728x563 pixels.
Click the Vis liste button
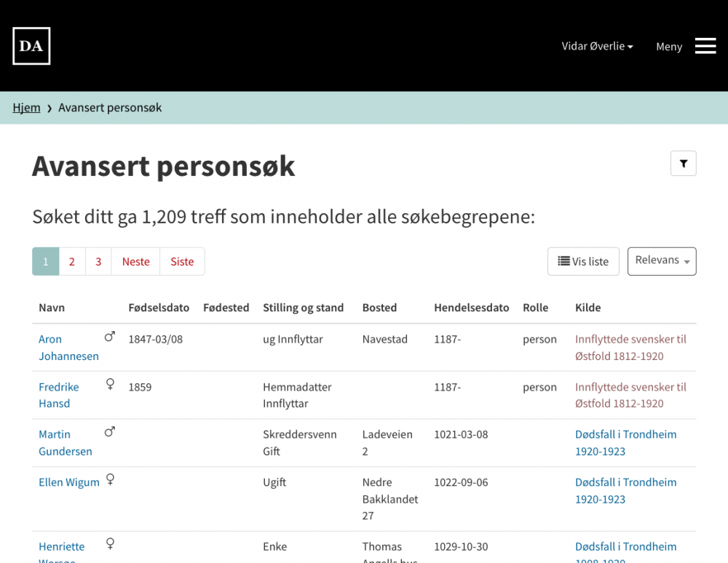point(583,260)
